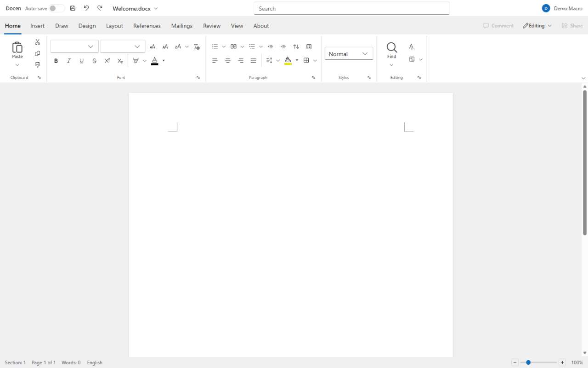The height and width of the screenshot is (368, 588).
Task: Click the Copy icon
Action: point(38,53)
